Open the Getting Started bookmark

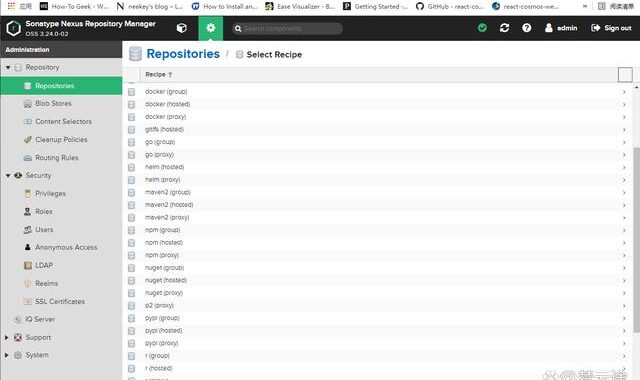tap(376, 6)
